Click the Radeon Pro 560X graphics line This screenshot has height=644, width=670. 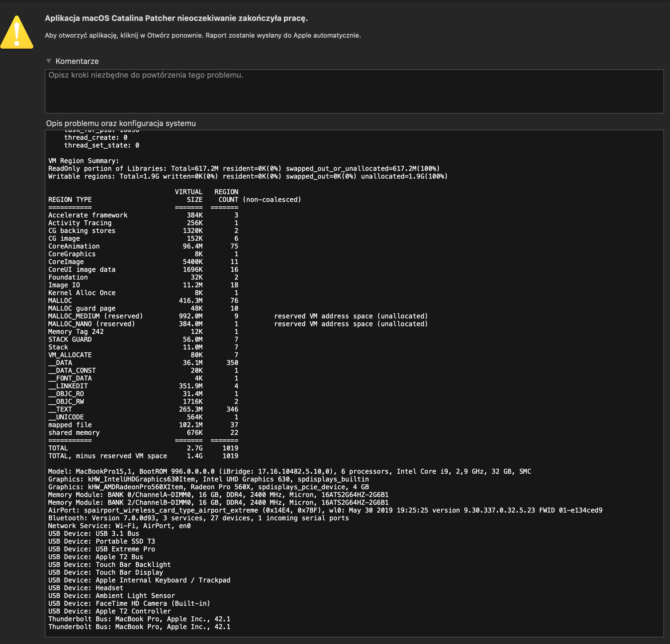click(208, 487)
